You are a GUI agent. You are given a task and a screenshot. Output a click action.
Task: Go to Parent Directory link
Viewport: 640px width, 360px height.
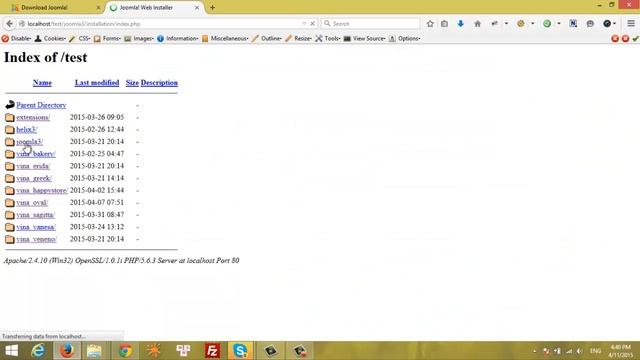point(41,105)
